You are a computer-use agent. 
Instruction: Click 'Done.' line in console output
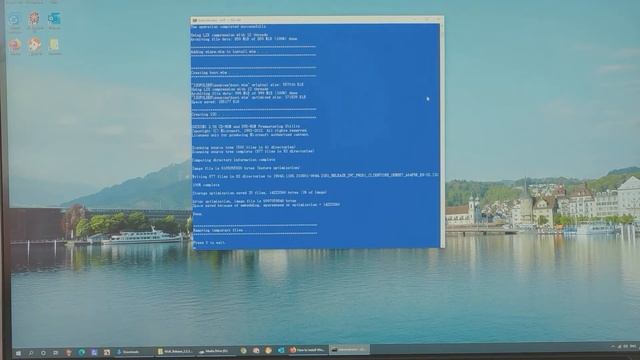(197, 214)
